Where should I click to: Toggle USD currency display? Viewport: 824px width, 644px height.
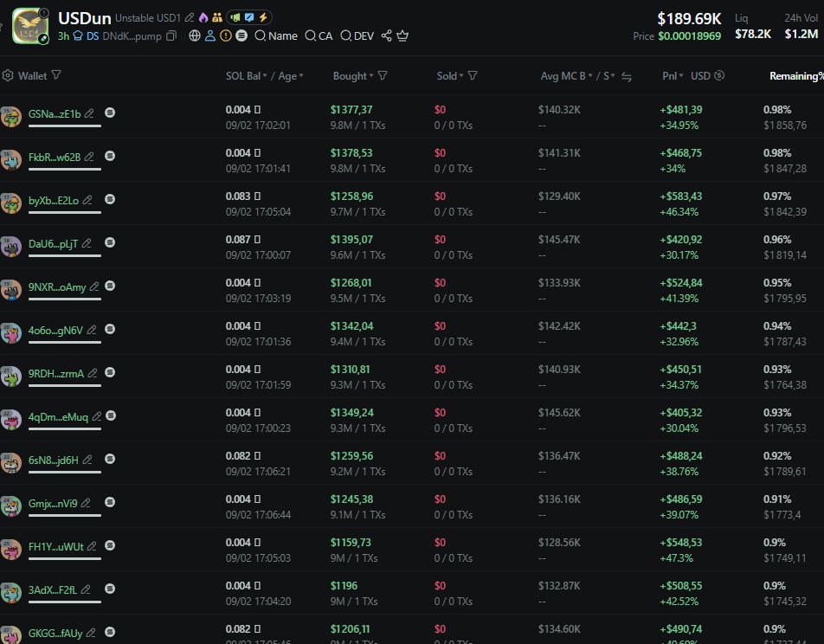(x=707, y=75)
